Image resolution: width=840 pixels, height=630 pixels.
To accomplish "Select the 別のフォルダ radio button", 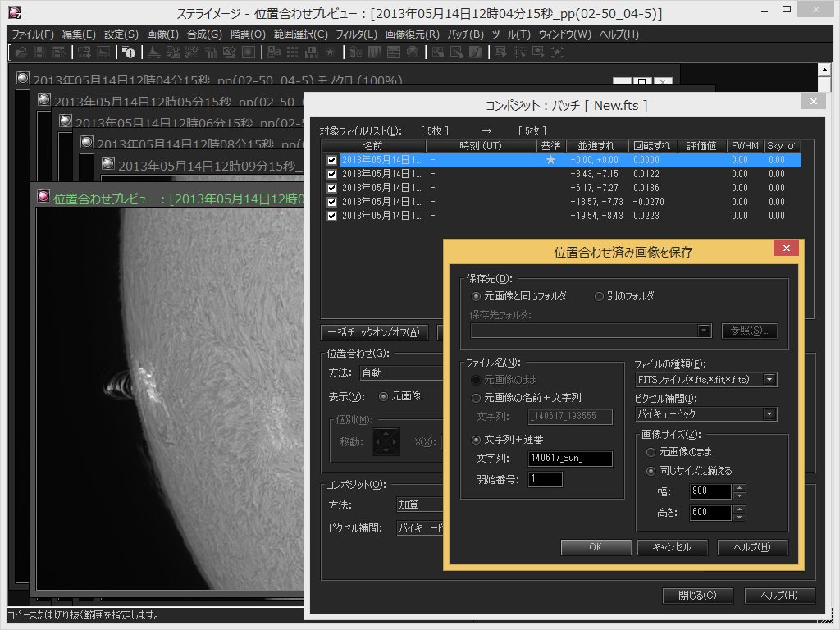I will pos(599,296).
